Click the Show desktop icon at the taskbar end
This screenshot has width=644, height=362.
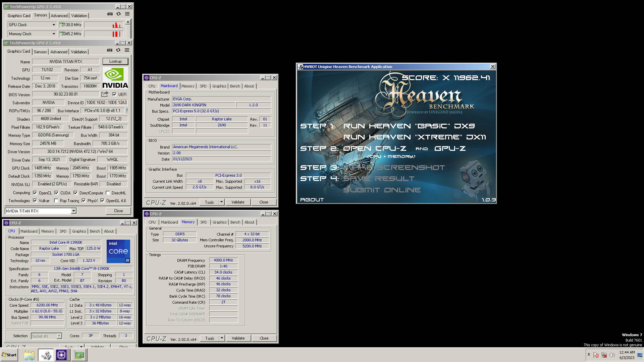(x=640, y=355)
